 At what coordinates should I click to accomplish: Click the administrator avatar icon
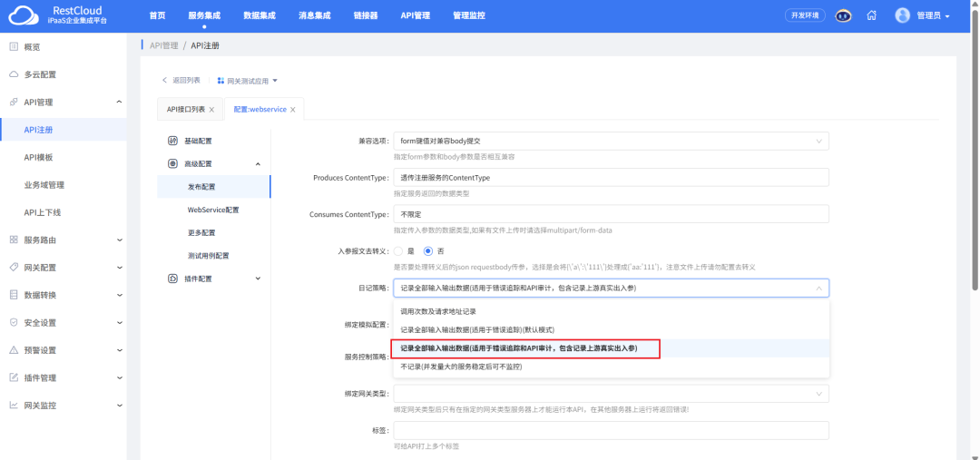click(x=902, y=15)
